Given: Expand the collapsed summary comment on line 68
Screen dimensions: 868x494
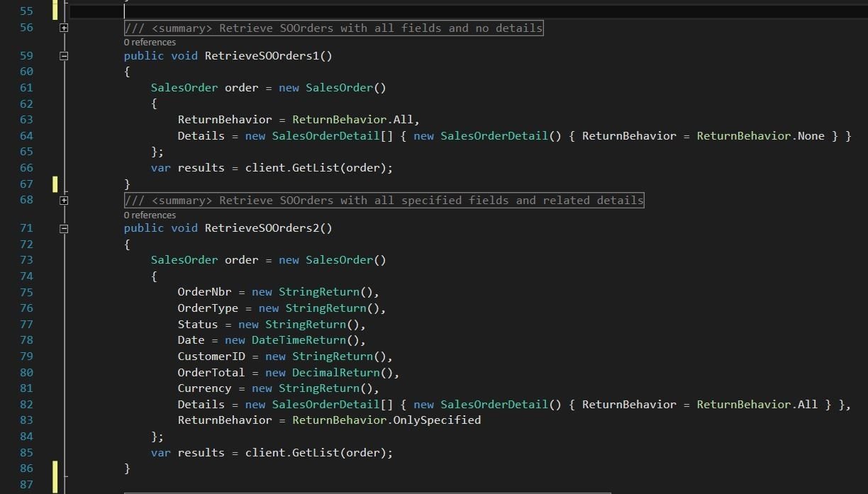Looking at the screenshot, I should click(x=64, y=200).
